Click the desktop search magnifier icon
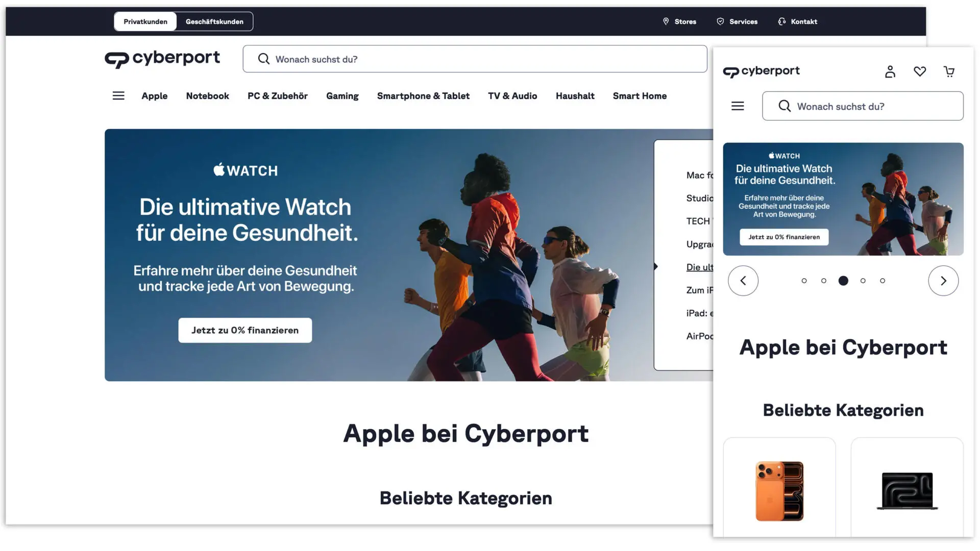The width and height of the screenshot is (980, 551). point(264,59)
